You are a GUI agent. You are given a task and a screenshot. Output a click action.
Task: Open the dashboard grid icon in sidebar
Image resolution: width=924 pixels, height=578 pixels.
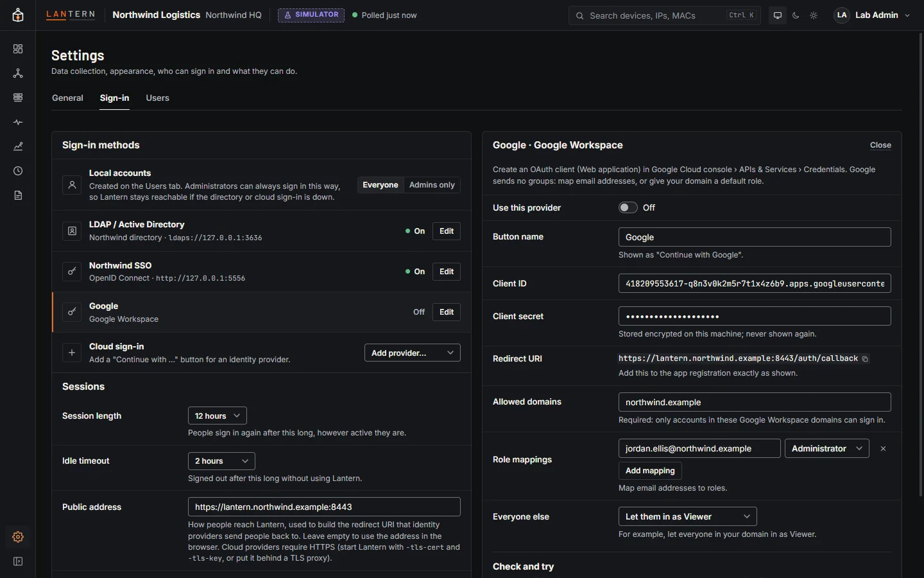point(18,49)
